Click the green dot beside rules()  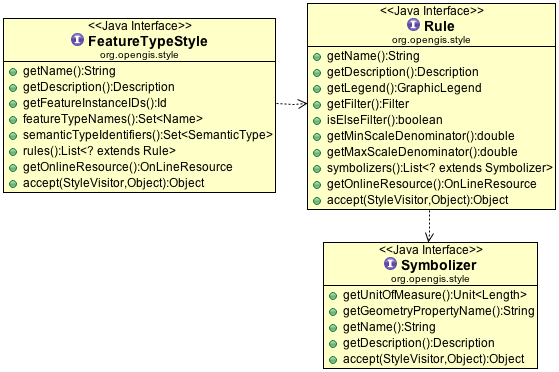coord(13,152)
